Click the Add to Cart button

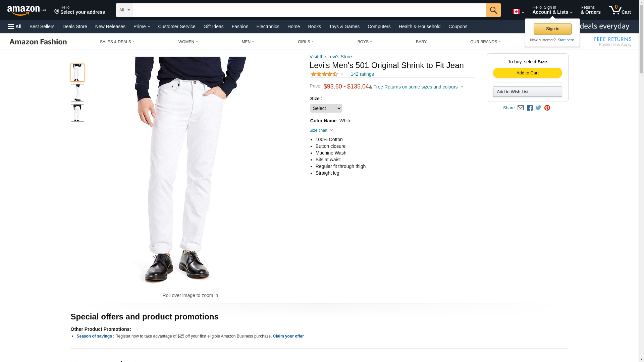[x=528, y=73]
